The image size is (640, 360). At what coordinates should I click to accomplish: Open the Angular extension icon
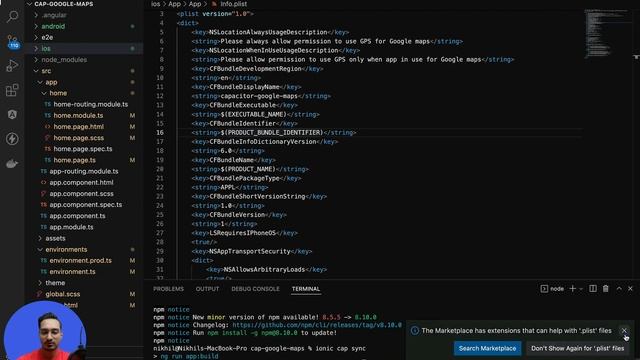[x=12, y=114]
